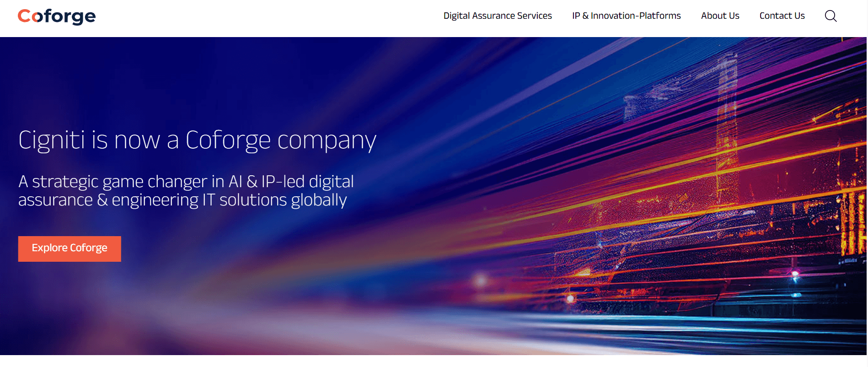The height and width of the screenshot is (367, 868).
Task: Open the Digital Assurance Services menu
Action: pyautogui.click(x=497, y=16)
